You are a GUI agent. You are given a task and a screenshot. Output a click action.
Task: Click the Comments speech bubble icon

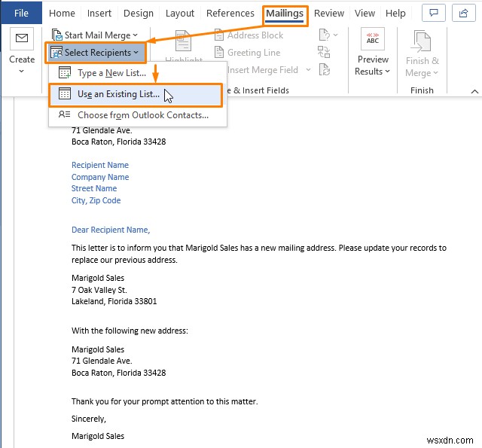[434, 13]
